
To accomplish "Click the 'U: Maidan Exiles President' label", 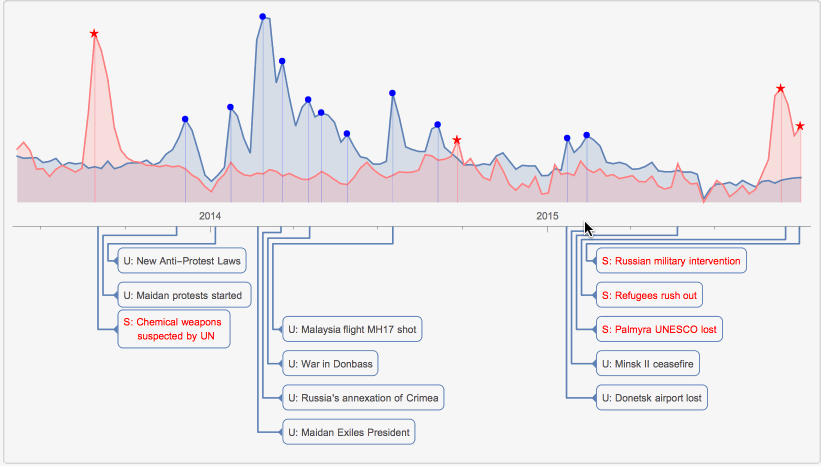I will click(x=349, y=432).
